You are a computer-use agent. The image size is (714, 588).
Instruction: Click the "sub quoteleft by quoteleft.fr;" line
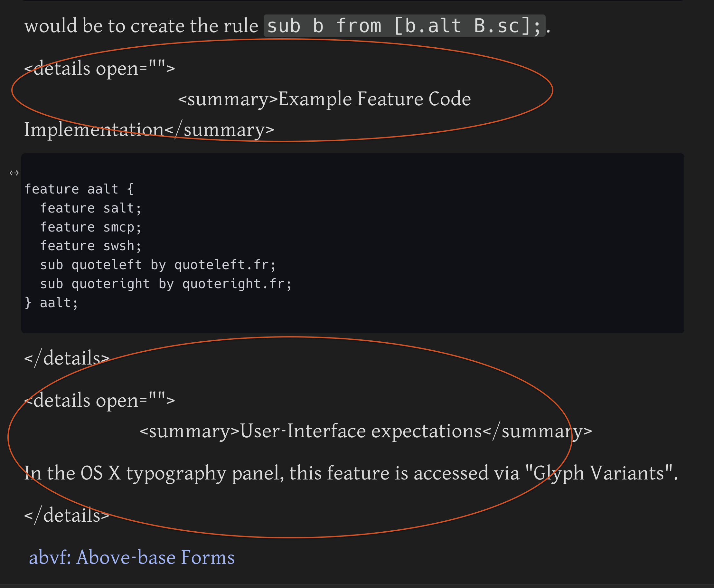158,265
